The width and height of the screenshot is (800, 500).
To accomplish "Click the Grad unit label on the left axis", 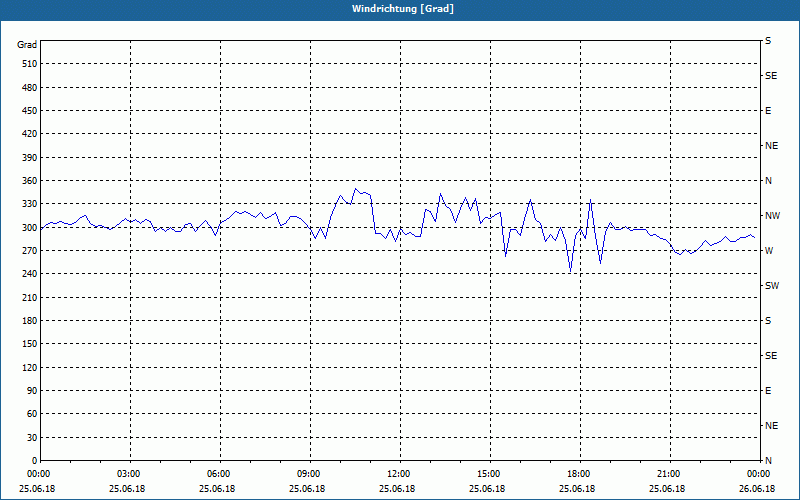I will [27, 45].
